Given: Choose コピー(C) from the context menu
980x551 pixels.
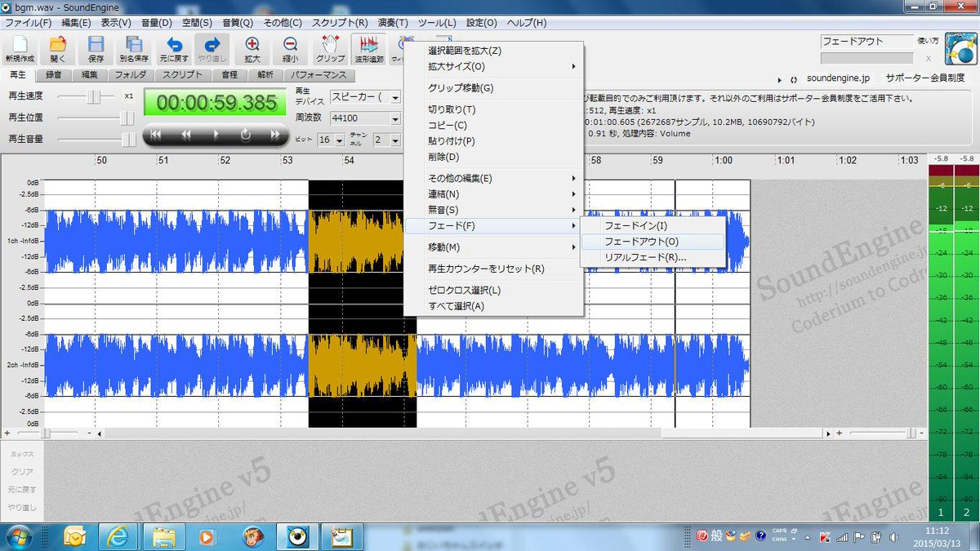Looking at the screenshot, I should [494, 125].
